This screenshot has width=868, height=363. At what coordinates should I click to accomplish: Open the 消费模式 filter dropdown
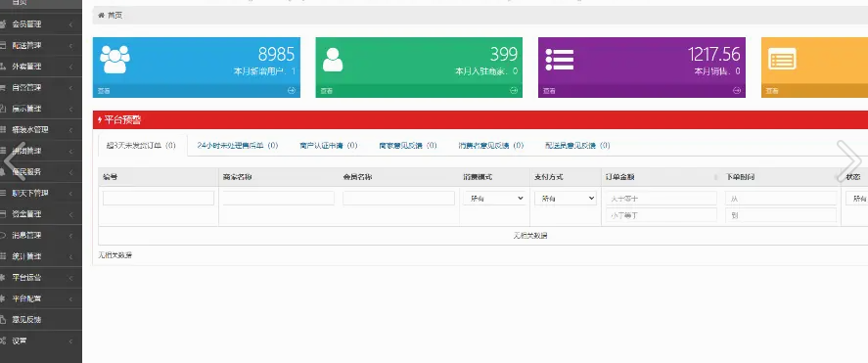tap(494, 198)
